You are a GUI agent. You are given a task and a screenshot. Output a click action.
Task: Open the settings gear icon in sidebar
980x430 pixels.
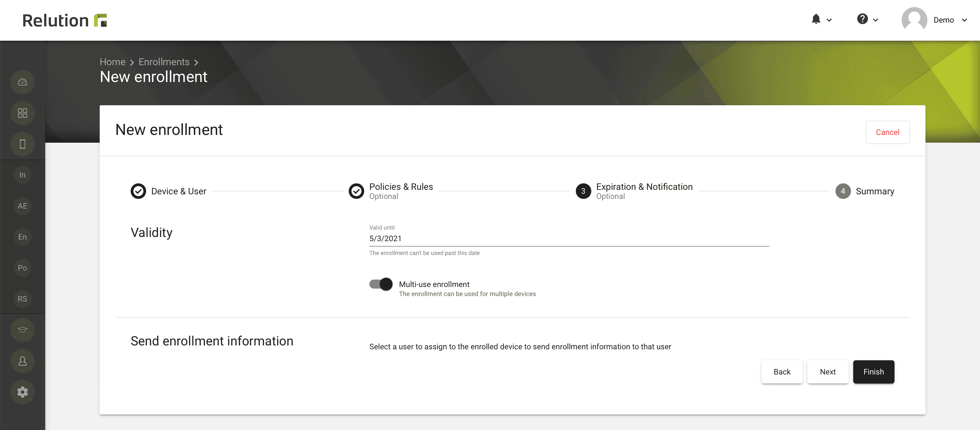click(22, 393)
